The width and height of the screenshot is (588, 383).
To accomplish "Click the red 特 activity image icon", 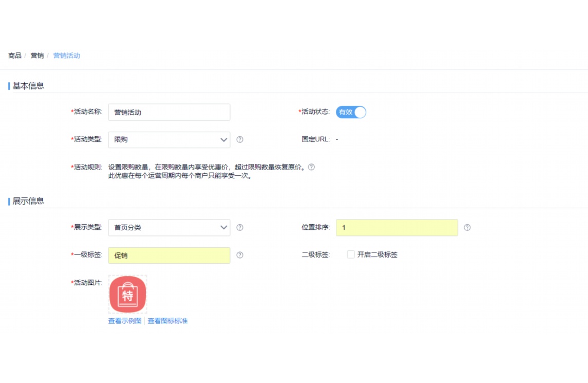I will [x=127, y=294].
